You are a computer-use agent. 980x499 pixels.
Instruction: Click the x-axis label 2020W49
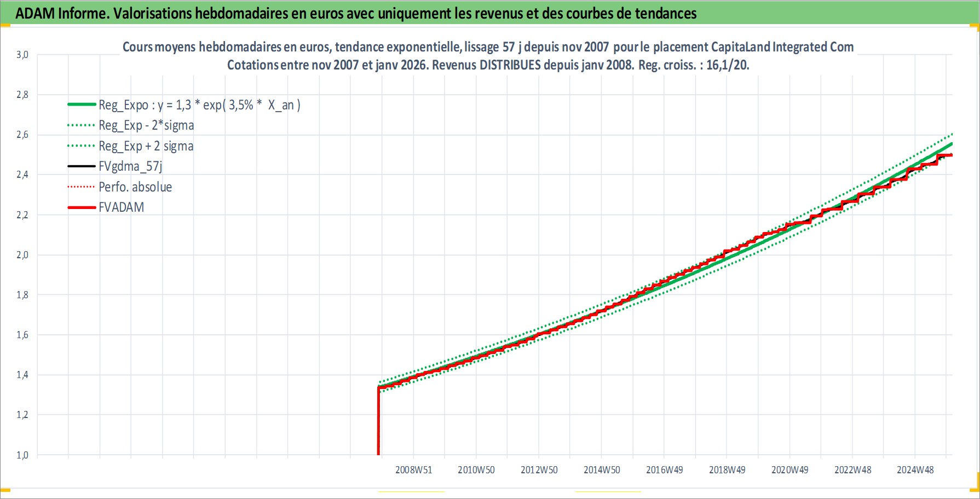790,470
